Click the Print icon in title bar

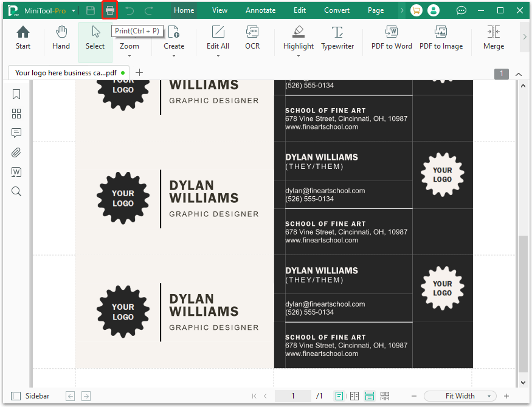(x=110, y=10)
